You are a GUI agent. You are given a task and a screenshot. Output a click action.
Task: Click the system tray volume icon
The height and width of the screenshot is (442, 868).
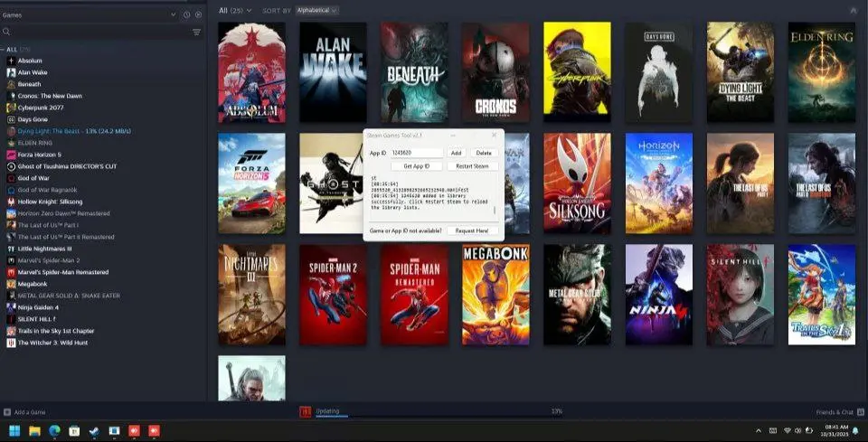pyautogui.click(x=798, y=430)
